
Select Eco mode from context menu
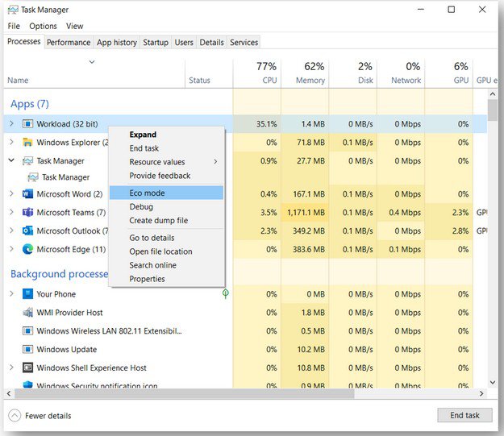pyautogui.click(x=148, y=193)
